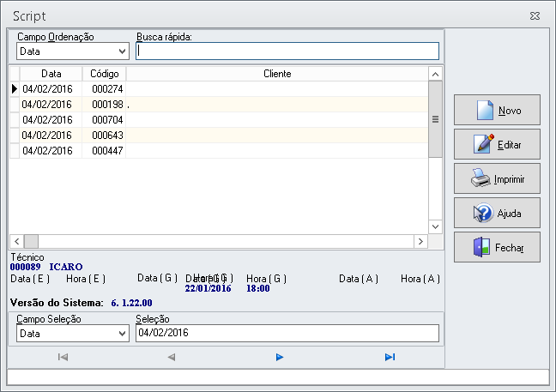Viewport: 556px width, 392px height.
Task: Click the Fechar button
Action: [x=497, y=247]
